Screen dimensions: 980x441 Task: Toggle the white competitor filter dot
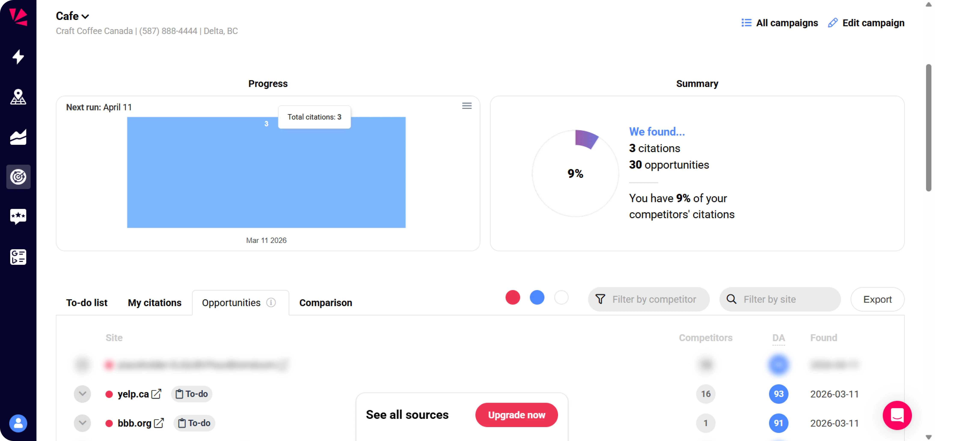[561, 298]
